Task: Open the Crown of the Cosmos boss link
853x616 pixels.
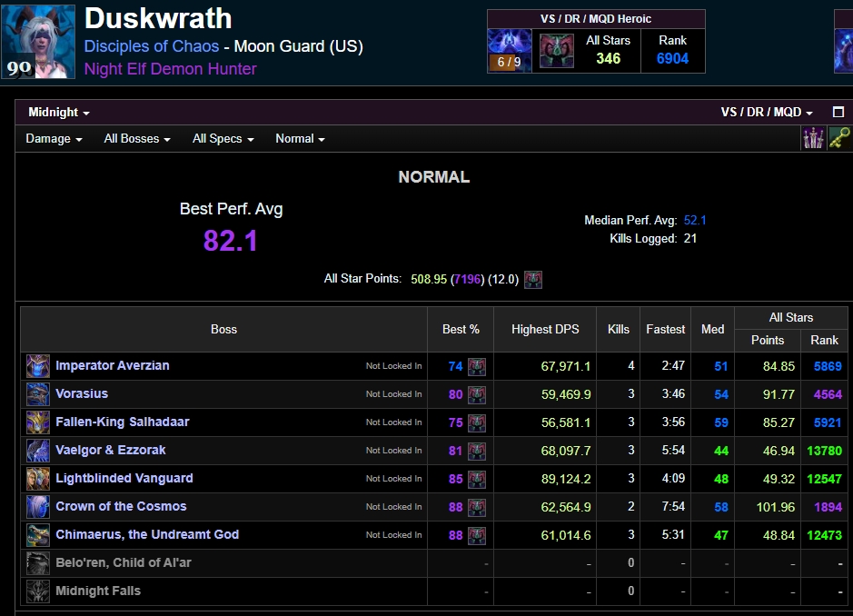Action: (121, 507)
